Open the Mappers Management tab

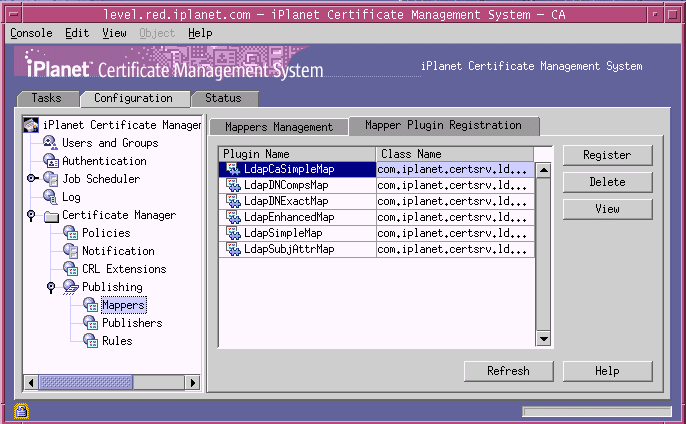[x=279, y=127]
